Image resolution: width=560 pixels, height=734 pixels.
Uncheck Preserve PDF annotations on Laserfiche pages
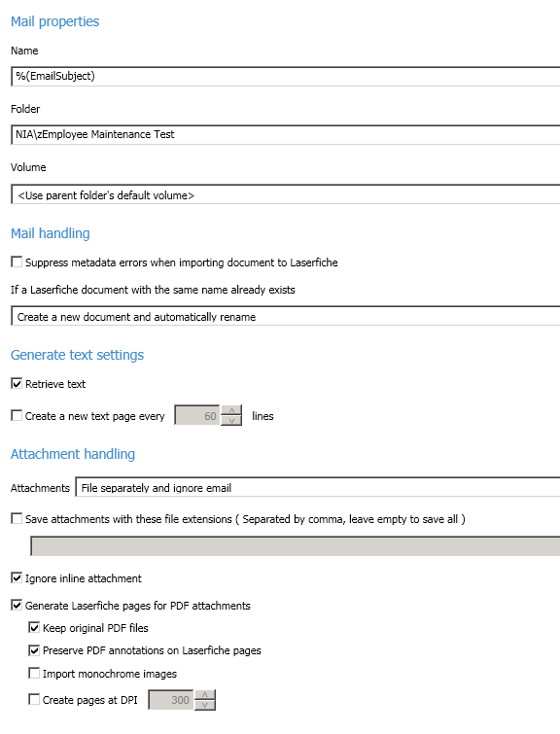(x=34, y=649)
